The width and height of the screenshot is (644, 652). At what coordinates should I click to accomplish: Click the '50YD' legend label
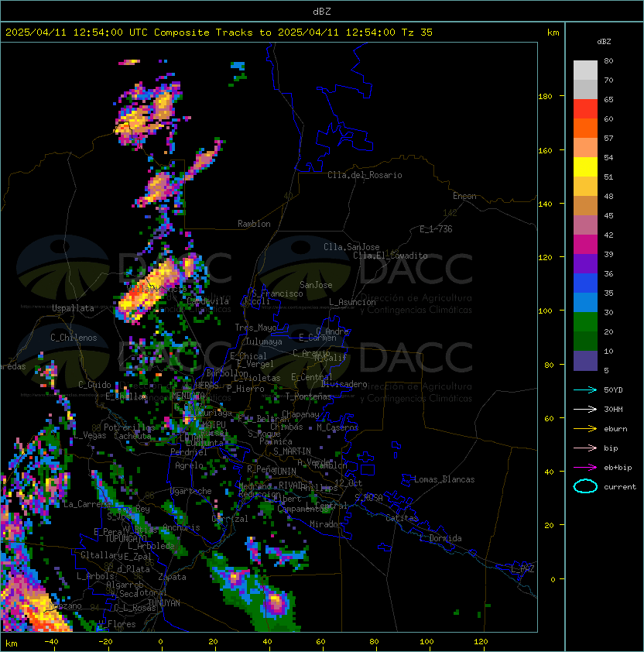tap(613, 389)
